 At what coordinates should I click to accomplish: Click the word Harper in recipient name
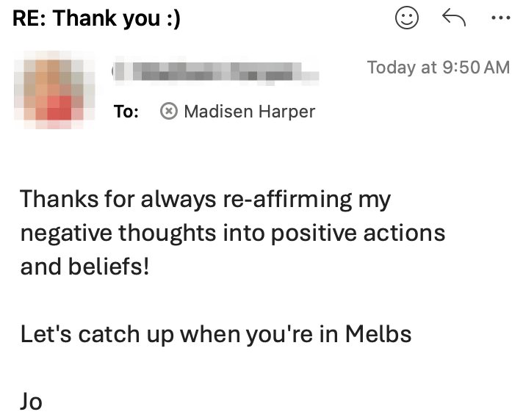pyautogui.click(x=287, y=112)
